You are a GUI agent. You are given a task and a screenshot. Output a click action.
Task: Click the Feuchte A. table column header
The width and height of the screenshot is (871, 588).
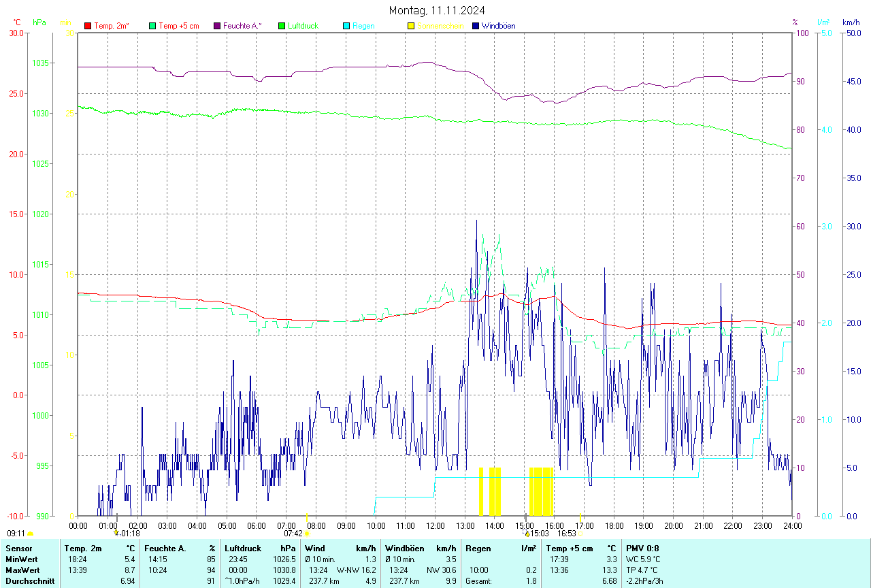pos(165,549)
